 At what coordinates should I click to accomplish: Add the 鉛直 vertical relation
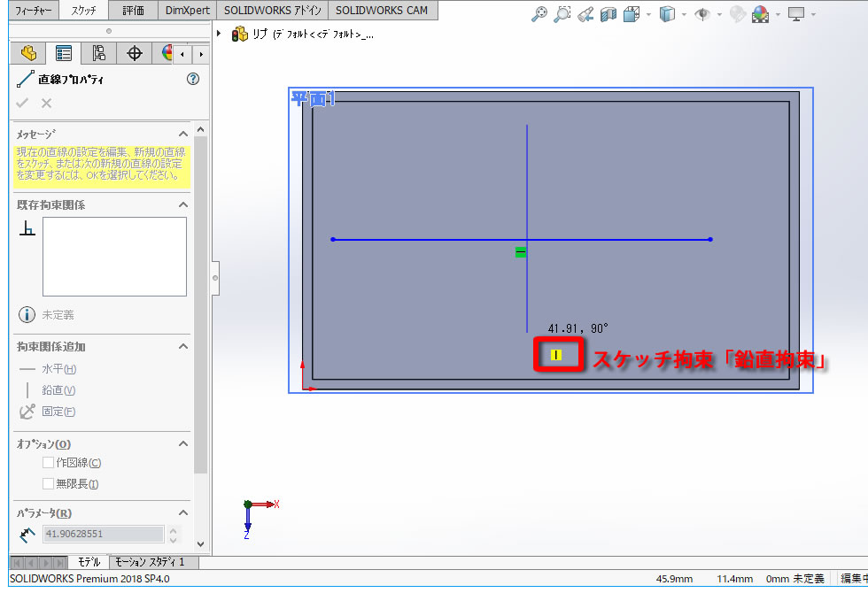click(x=48, y=390)
